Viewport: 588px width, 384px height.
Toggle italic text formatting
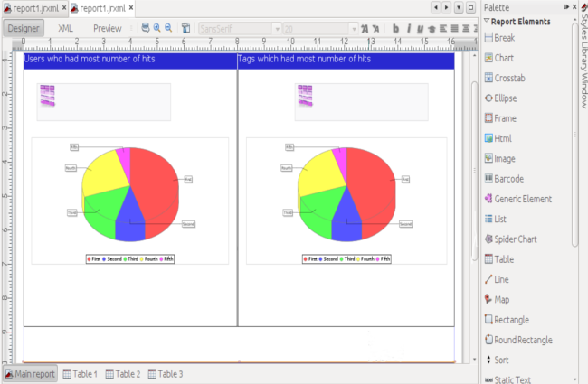coord(408,28)
